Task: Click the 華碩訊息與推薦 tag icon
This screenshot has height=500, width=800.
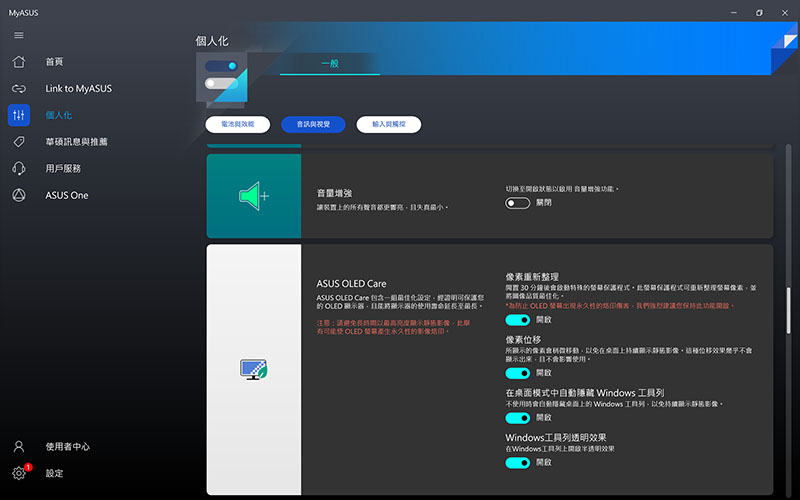Action: (x=19, y=141)
